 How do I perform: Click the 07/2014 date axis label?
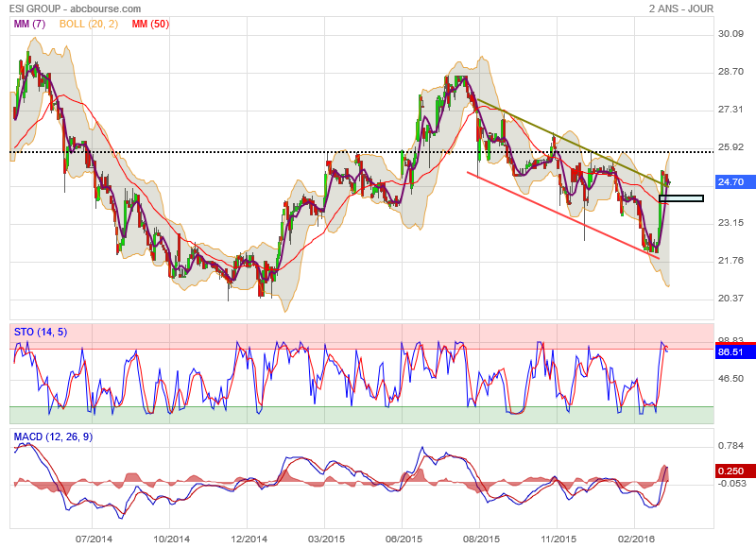[x=94, y=539]
